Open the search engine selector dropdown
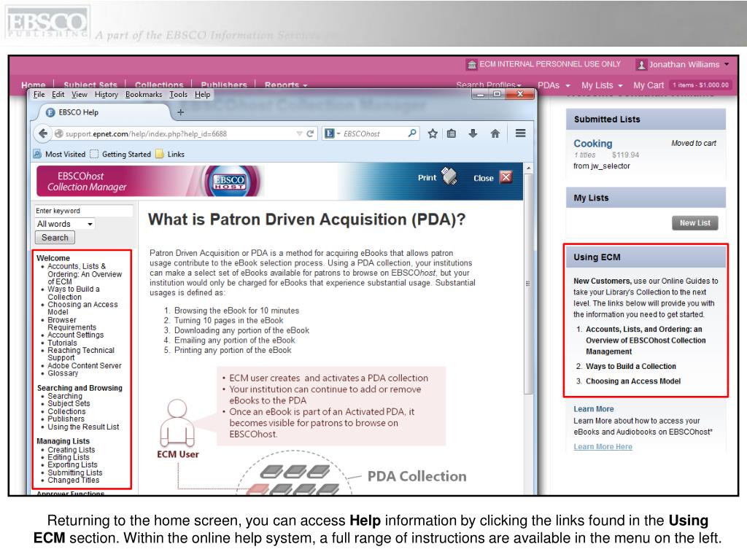Viewport: 747px width, 560px height. click(332, 134)
